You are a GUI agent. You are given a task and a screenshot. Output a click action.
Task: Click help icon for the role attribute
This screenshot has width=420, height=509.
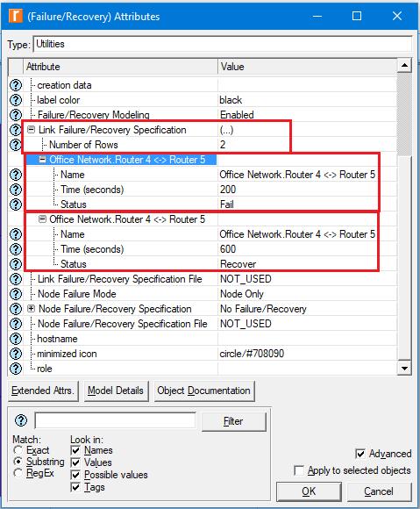point(16,369)
